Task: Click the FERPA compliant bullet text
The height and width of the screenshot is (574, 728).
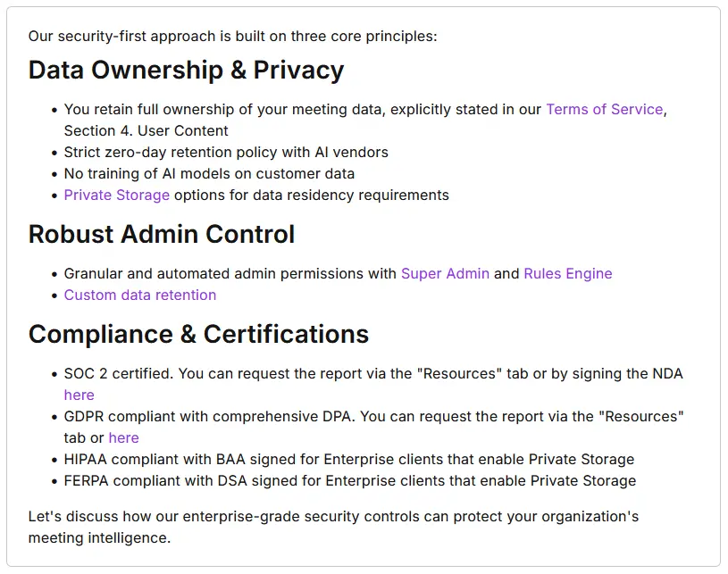Action: click(349, 480)
